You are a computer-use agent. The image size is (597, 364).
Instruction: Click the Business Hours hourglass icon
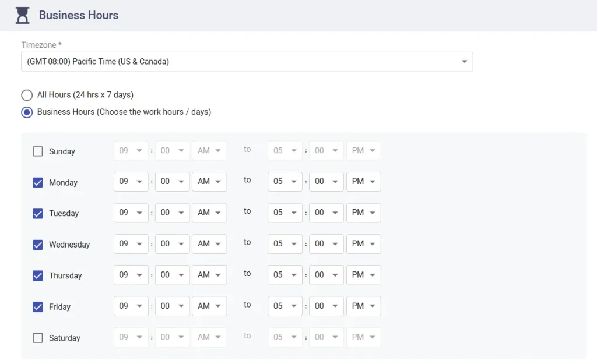(x=23, y=15)
